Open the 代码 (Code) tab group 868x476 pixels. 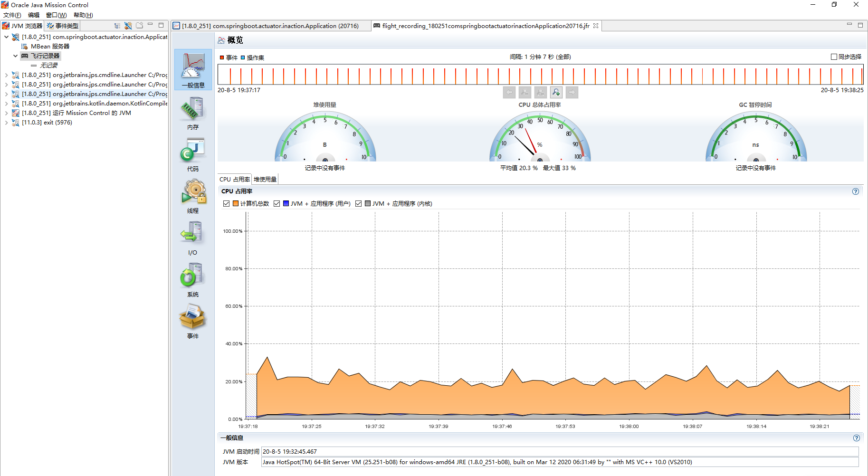click(193, 155)
